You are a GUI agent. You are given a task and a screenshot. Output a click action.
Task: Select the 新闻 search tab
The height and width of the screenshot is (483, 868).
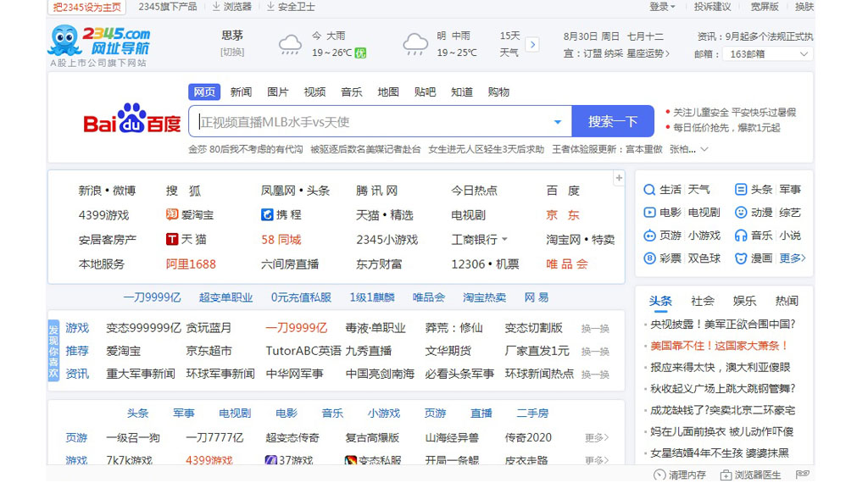point(241,92)
